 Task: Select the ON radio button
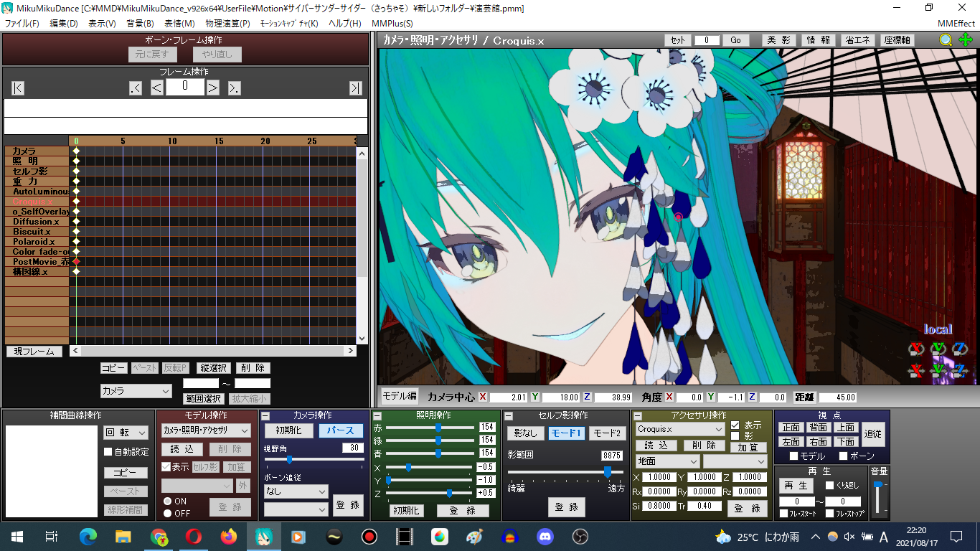(x=168, y=501)
